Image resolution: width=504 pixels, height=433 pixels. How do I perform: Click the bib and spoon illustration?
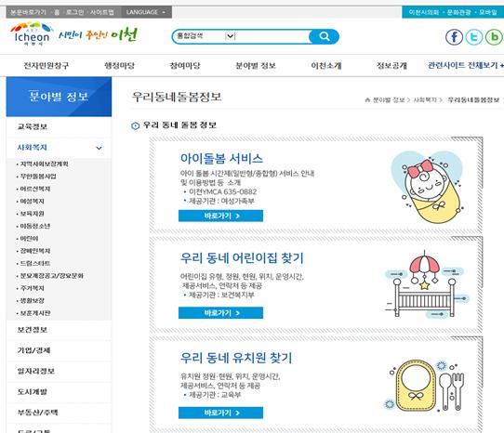click(x=425, y=386)
